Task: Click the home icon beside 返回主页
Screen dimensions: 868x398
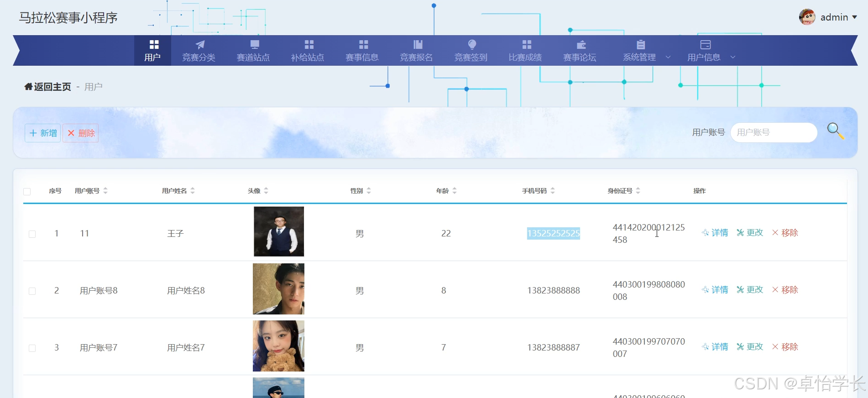Action: 28,87
